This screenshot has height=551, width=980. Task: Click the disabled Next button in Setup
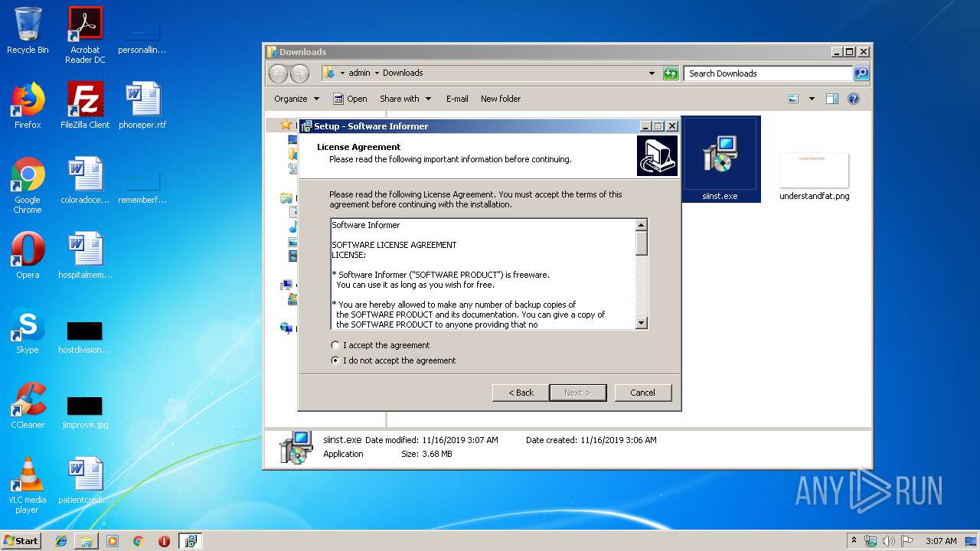click(577, 393)
